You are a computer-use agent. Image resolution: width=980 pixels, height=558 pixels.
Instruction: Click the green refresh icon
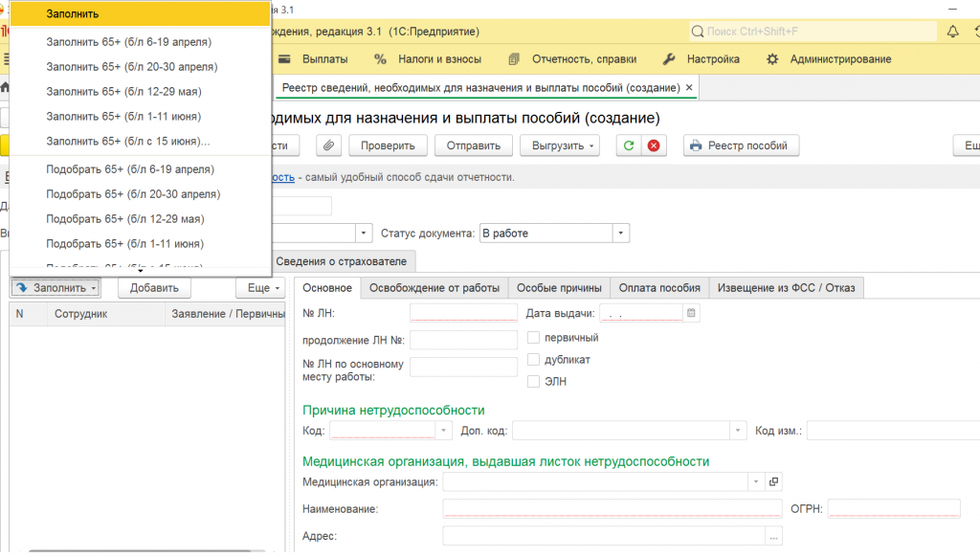629,145
